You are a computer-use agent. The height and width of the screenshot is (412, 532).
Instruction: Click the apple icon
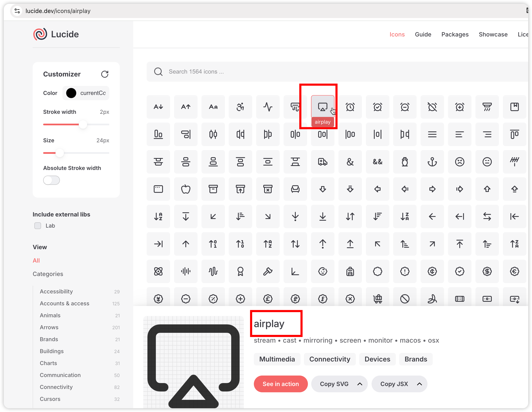point(186,189)
